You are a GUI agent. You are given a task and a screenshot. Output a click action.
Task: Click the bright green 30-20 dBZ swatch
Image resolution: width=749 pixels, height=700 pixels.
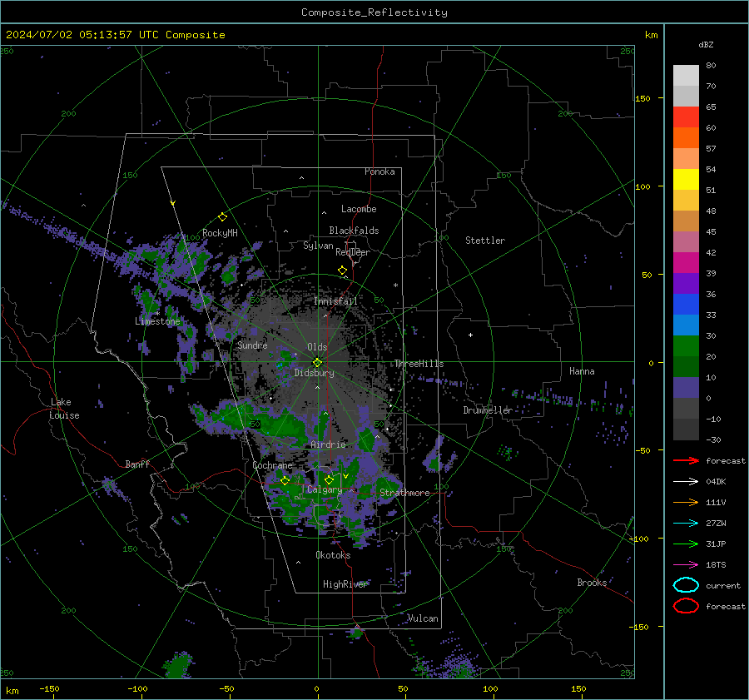(x=686, y=345)
